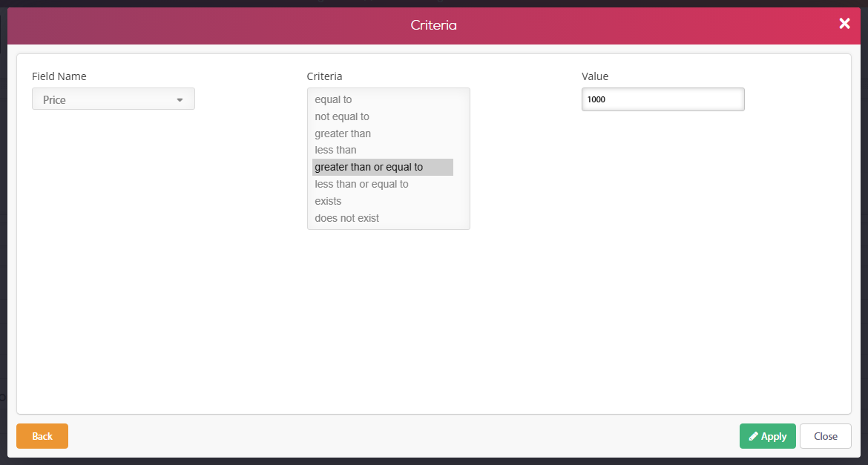Click the 'Value' label text
The image size is (868, 465).
click(595, 76)
